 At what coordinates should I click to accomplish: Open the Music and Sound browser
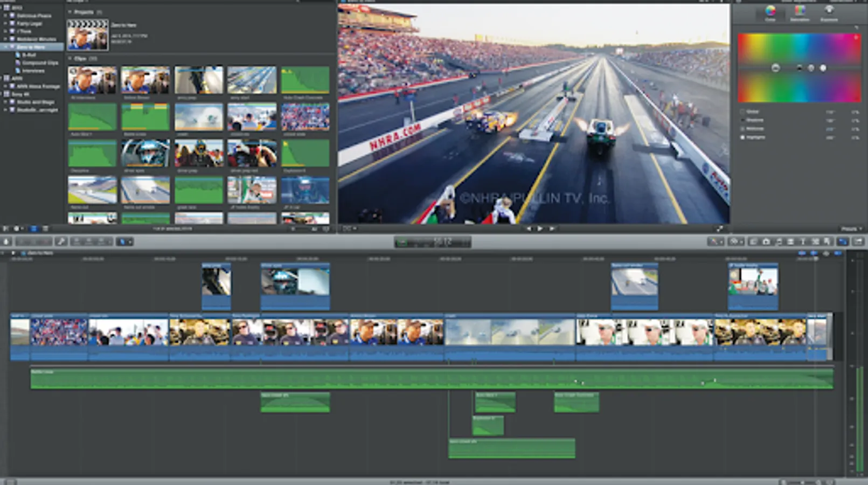pyautogui.click(x=778, y=242)
